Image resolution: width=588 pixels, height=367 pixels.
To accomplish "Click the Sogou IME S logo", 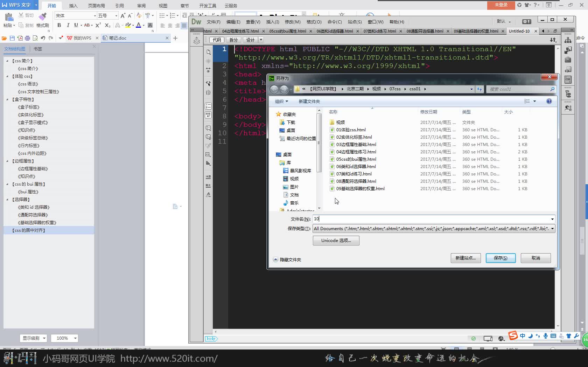I will click(513, 335).
